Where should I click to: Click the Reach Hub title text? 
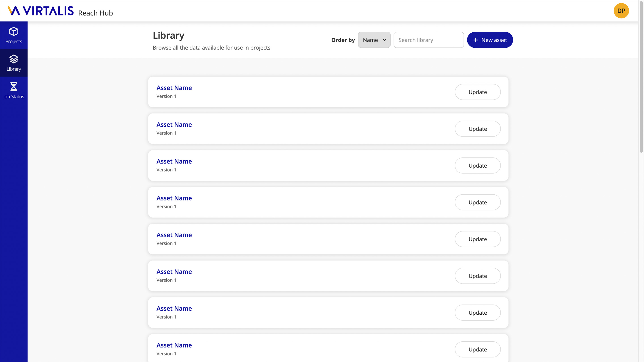(95, 13)
